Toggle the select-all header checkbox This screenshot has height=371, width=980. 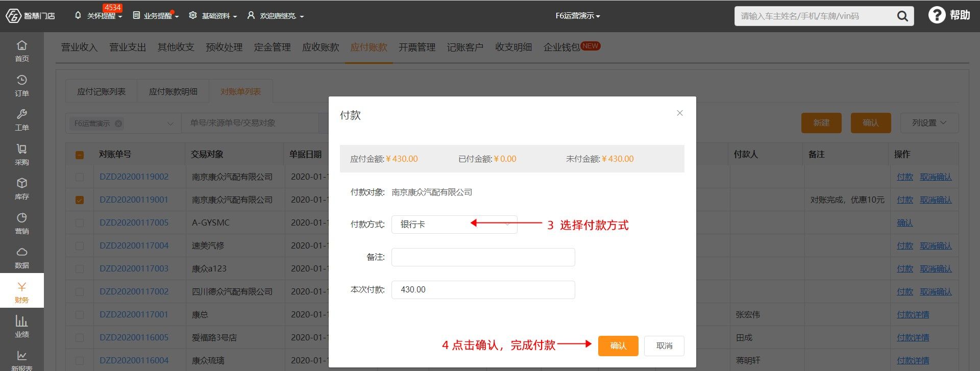click(80, 155)
